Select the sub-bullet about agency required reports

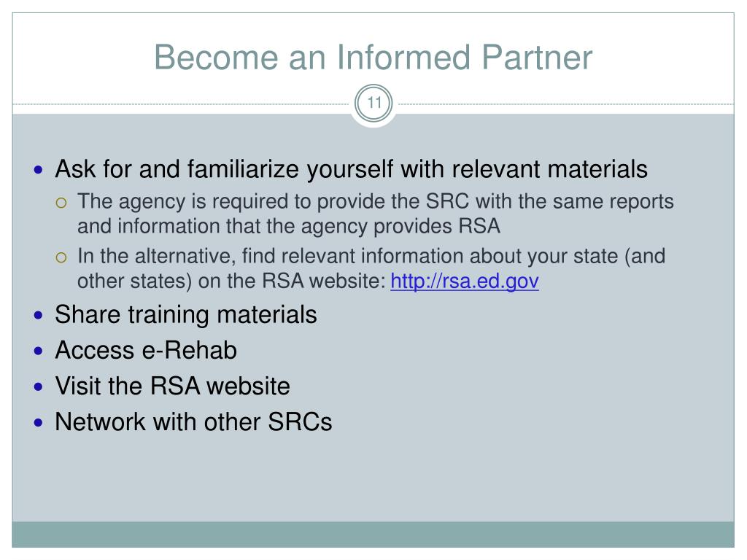tap(376, 214)
